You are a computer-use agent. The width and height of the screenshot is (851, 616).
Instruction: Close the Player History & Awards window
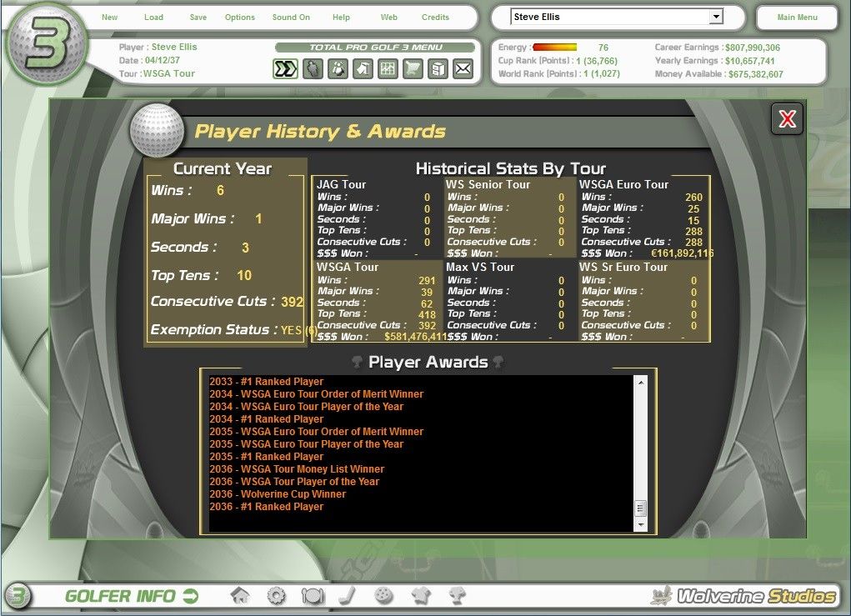coord(787,119)
